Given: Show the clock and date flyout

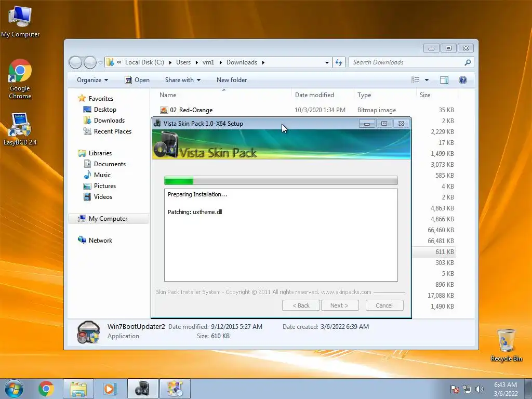Looking at the screenshot, I should 506,389.
